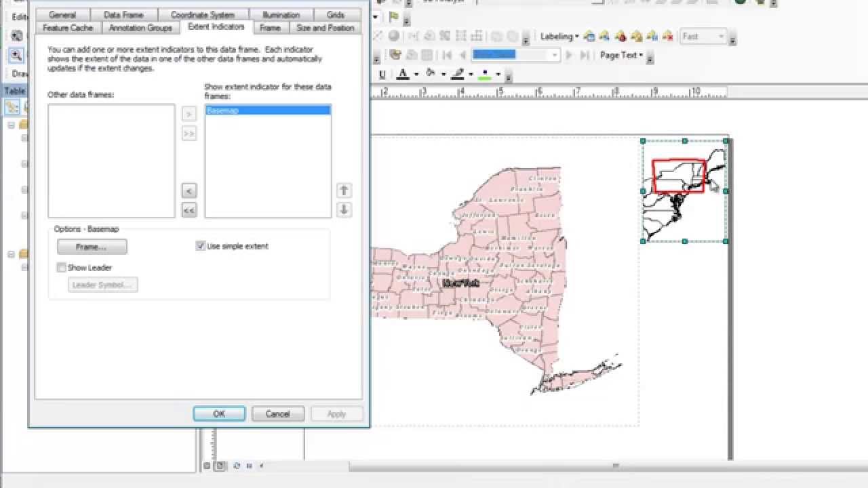Move indicator up with up arrow button
868x488 pixels.
point(344,190)
